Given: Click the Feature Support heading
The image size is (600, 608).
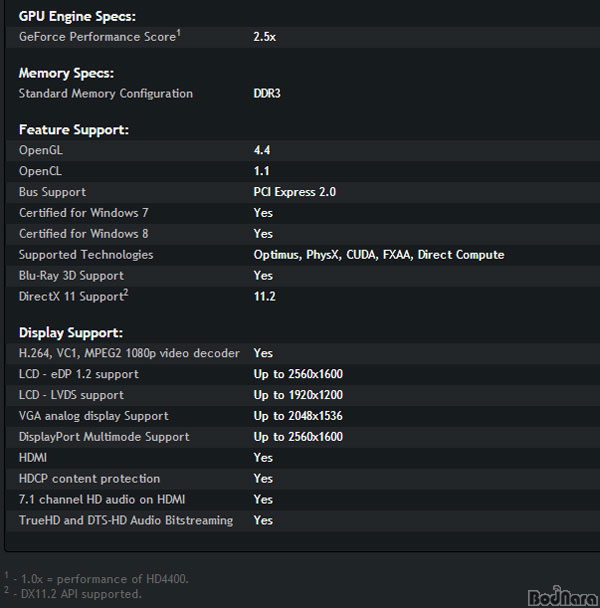Looking at the screenshot, I should [x=74, y=130].
